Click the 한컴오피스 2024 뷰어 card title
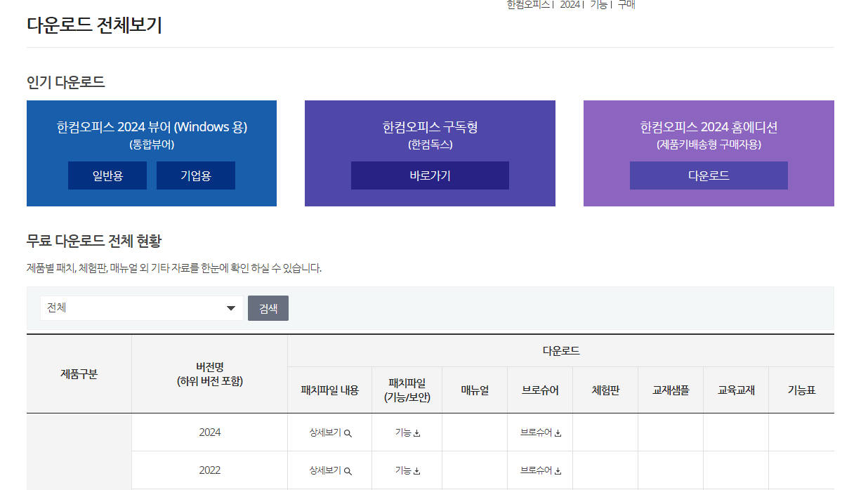This screenshot has height=490, width=868. click(152, 127)
